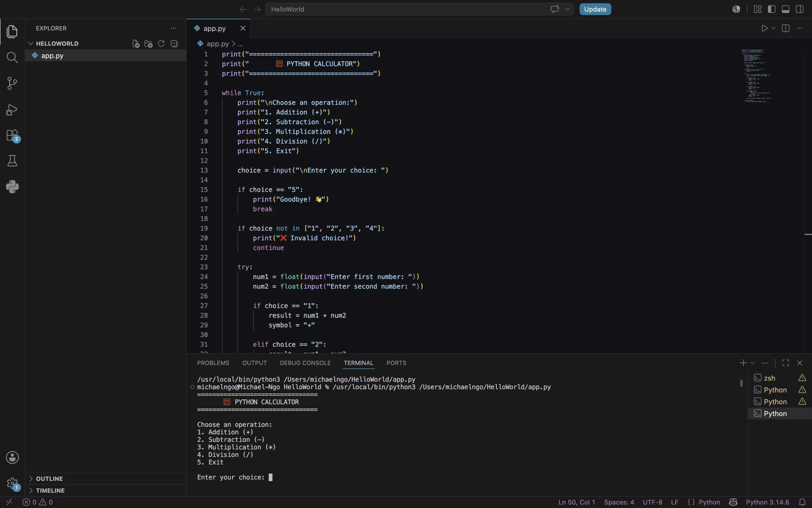Close the terminal panel
Viewport: 812px width, 508px height.
pyautogui.click(x=800, y=363)
